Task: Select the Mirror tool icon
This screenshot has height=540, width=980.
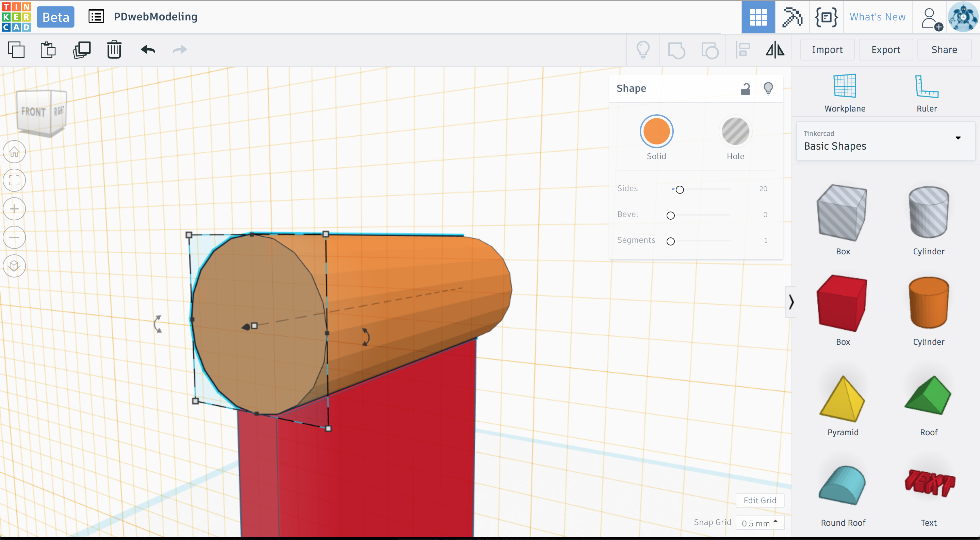Action: pyautogui.click(x=775, y=50)
